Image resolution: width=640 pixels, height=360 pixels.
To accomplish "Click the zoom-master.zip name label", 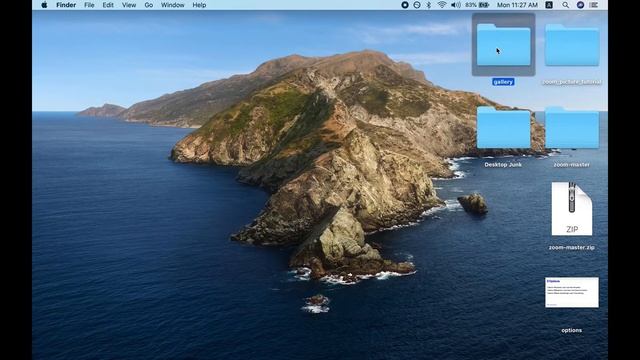I will pyautogui.click(x=571, y=247).
